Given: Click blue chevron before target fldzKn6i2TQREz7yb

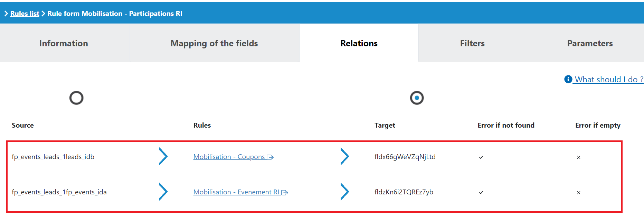Looking at the screenshot, I should pos(345,192).
